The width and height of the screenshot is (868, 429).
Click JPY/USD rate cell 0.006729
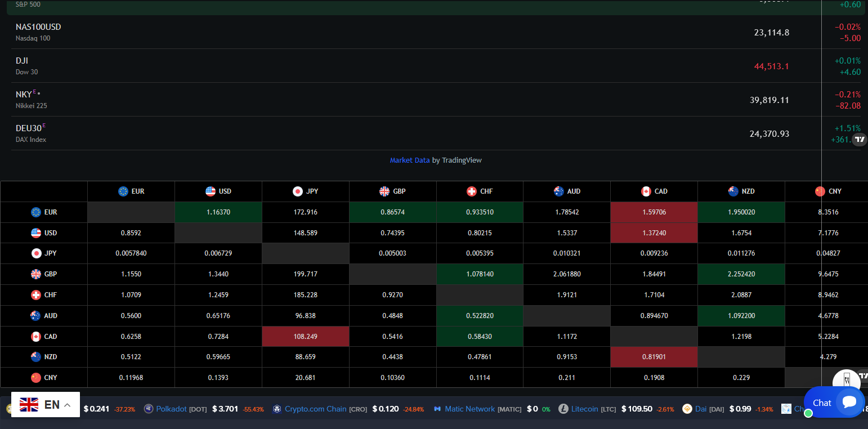[x=218, y=253]
